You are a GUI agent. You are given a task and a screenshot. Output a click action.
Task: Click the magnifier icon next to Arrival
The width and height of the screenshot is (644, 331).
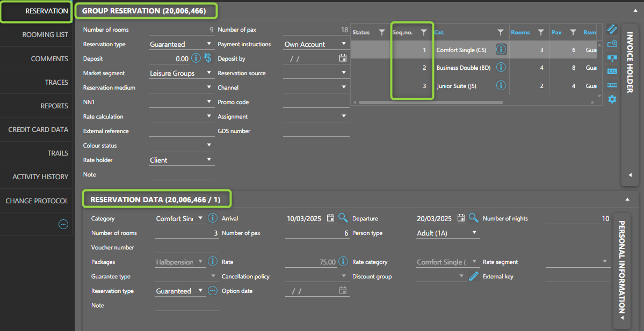(343, 218)
